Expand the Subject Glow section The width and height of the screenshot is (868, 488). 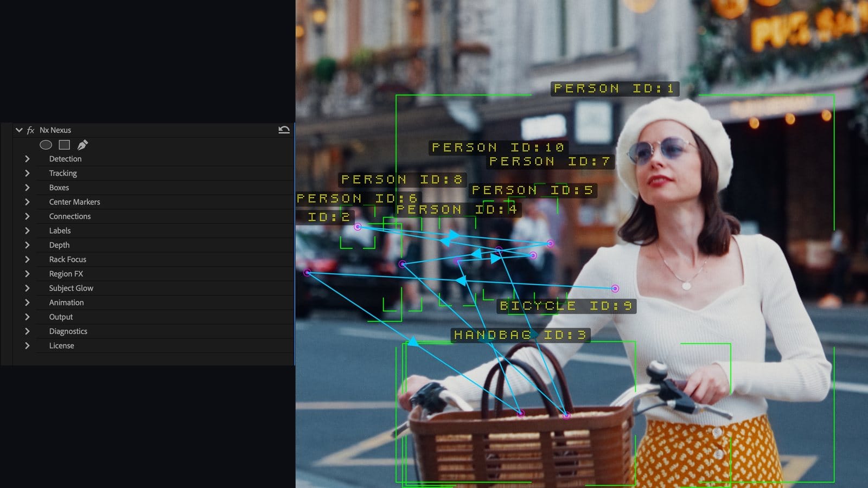(27, 288)
